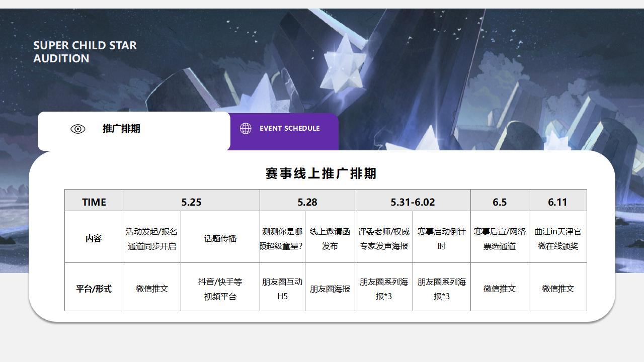The image size is (644, 362).
Task: Click the 微信推文 cell under 6.11
Action: pyautogui.click(x=558, y=287)
